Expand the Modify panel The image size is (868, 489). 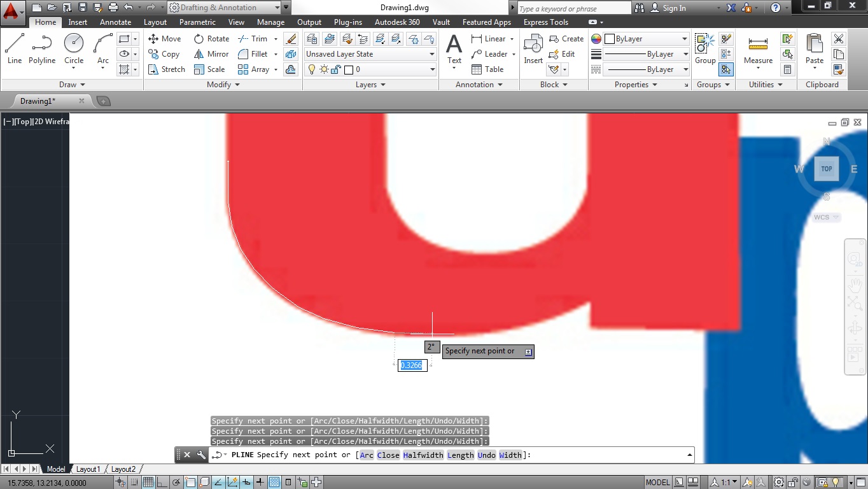tap(223, 85)
